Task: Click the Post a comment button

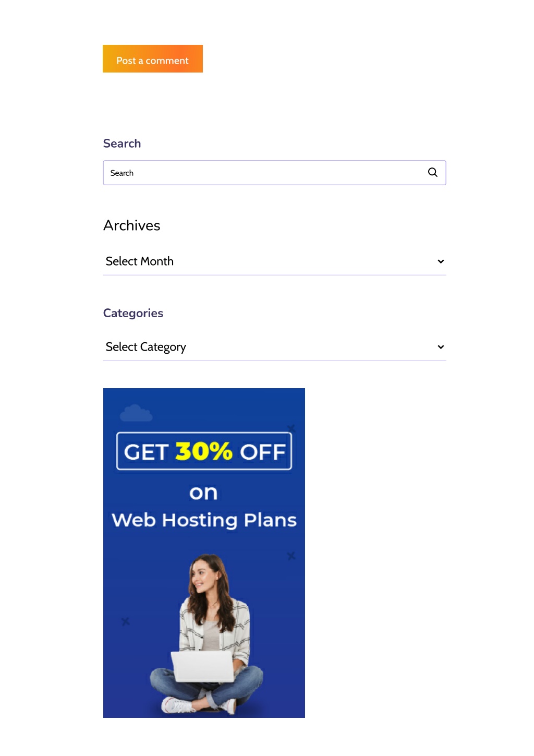Action: pos(153,59)
